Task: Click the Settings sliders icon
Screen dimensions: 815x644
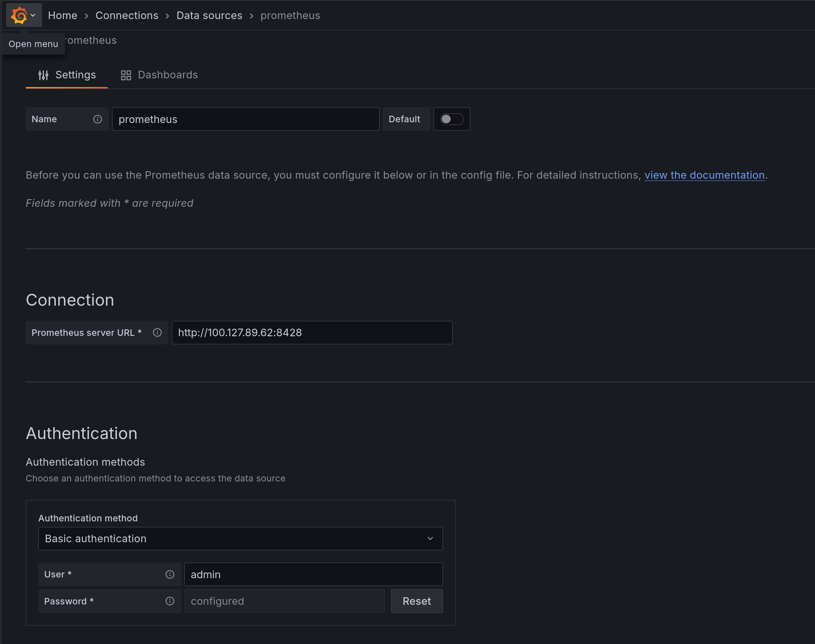Action: pos(44,75)
